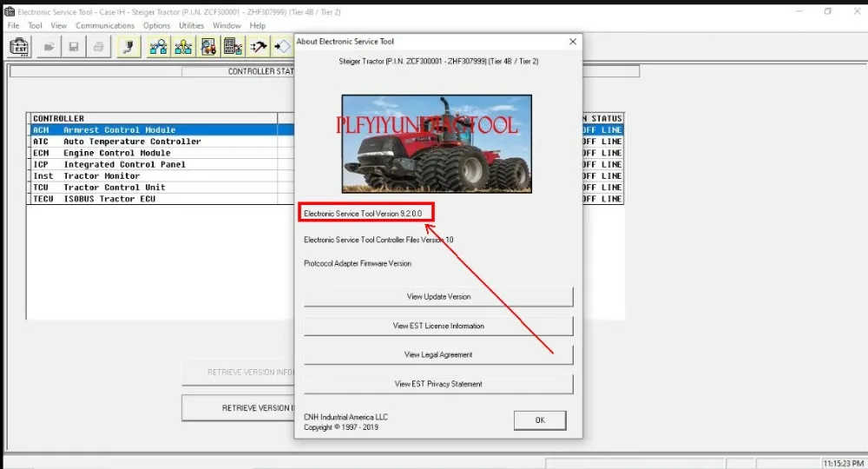Open the Window menu

point(227,25)
